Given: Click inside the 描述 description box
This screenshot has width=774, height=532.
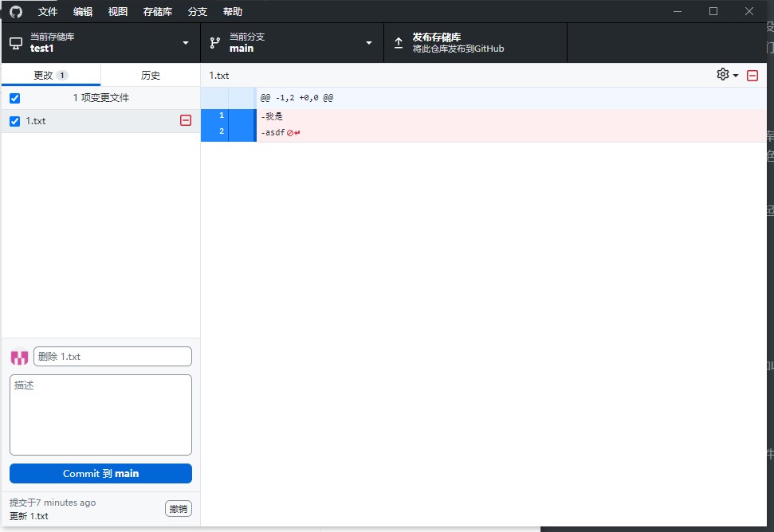Looking at the screenshot, I should pyautogui.click(x=100, y=414).
